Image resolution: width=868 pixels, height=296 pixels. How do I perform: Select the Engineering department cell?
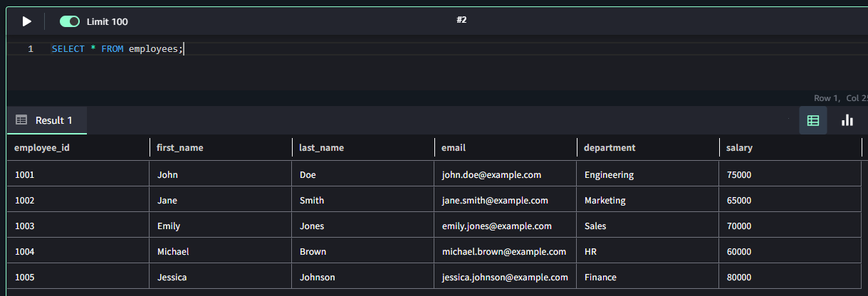609,174
